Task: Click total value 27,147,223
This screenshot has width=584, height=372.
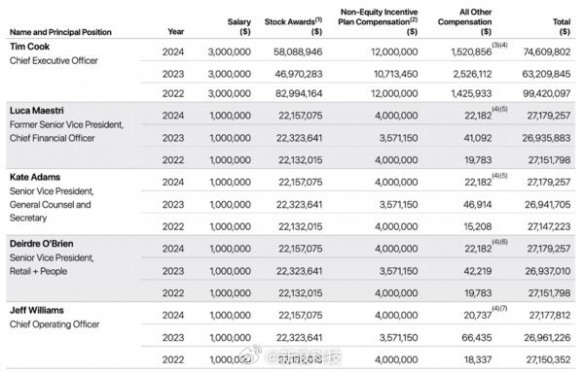Action: [x=549, y=226]
